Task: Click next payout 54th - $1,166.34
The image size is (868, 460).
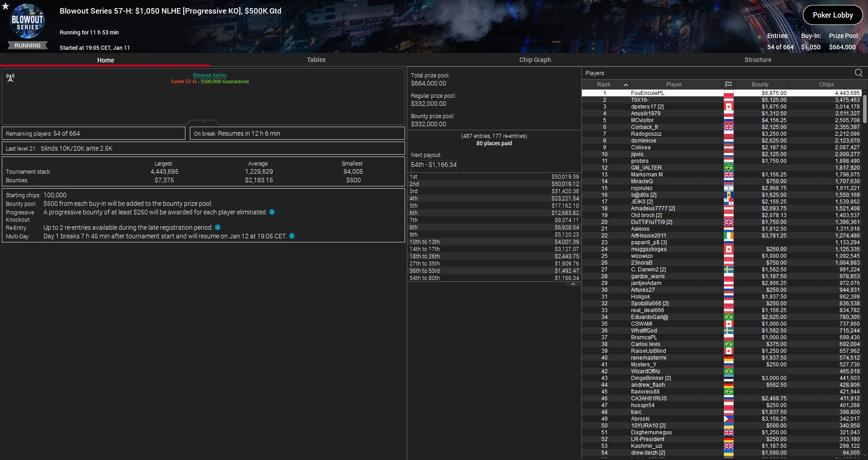Action: coord(434,165)
